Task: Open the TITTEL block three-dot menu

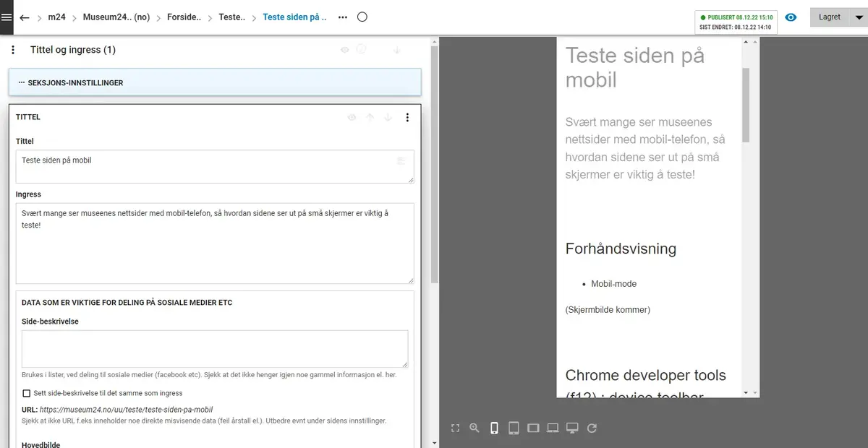Action: coord(407,117)
